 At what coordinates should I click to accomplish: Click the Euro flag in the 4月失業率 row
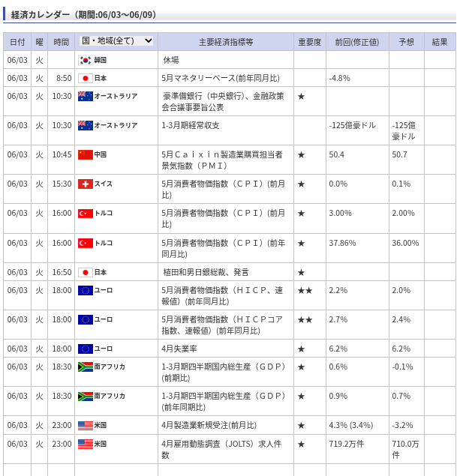pos(86,349)
